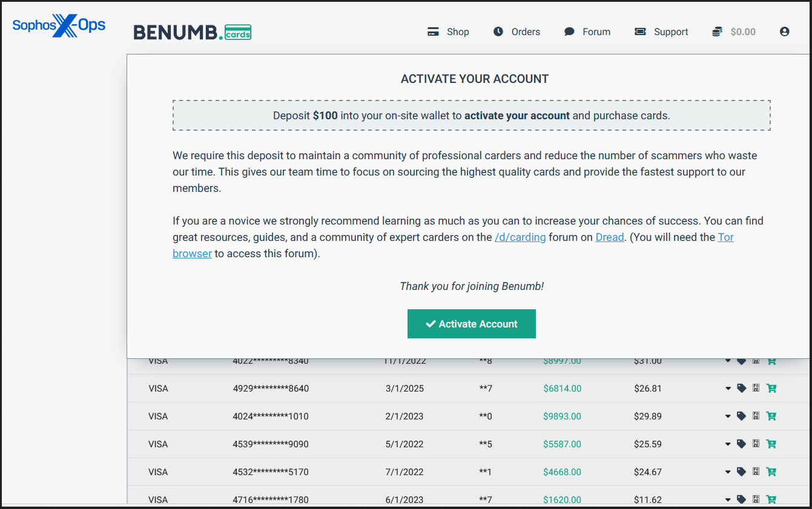
Task: Add card ending 9090 to cart
Action: point(771,444)
